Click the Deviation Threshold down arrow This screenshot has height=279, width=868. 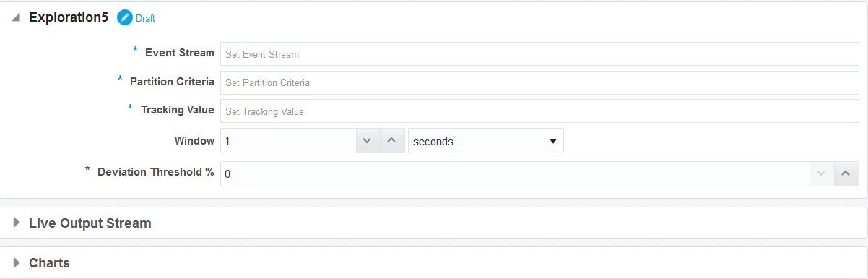coord(821,173)
